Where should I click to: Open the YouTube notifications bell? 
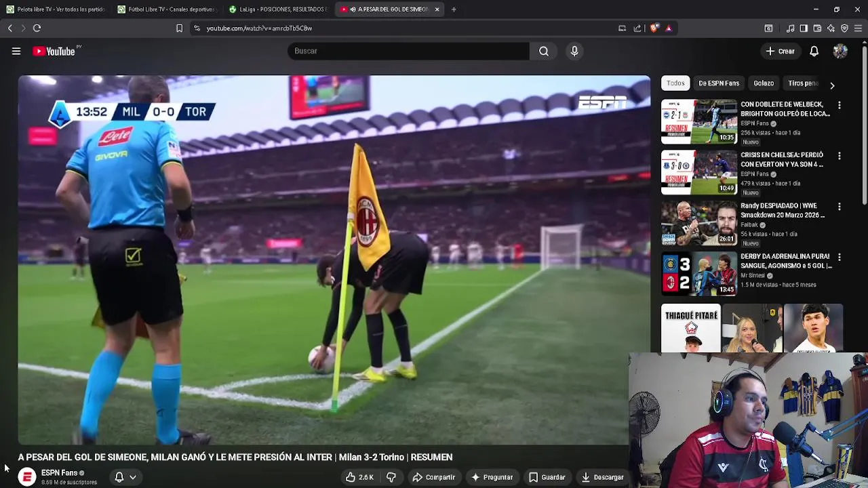pos(814,51)
